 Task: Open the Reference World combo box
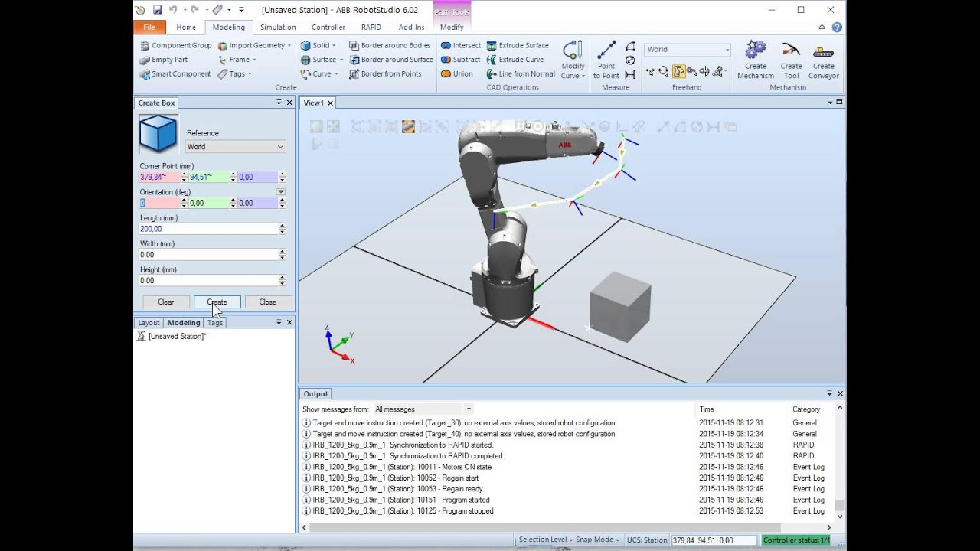[x=235, y=146]
